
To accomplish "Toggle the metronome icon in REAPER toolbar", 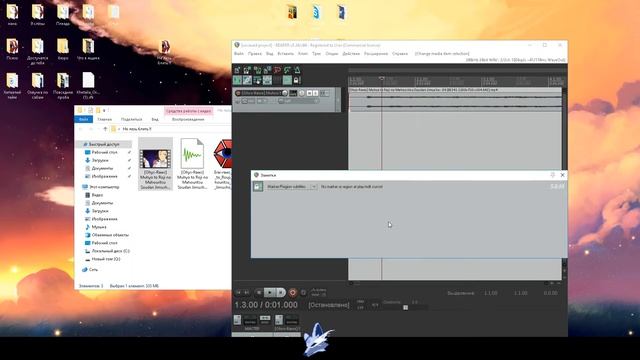I will click(x=297, y=70).
